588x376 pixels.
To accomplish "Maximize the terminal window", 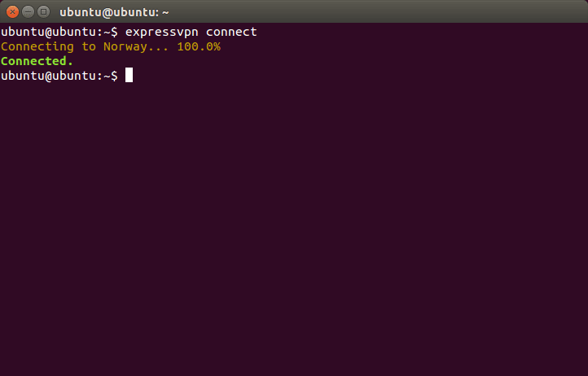I will click(x=43, y=11).
